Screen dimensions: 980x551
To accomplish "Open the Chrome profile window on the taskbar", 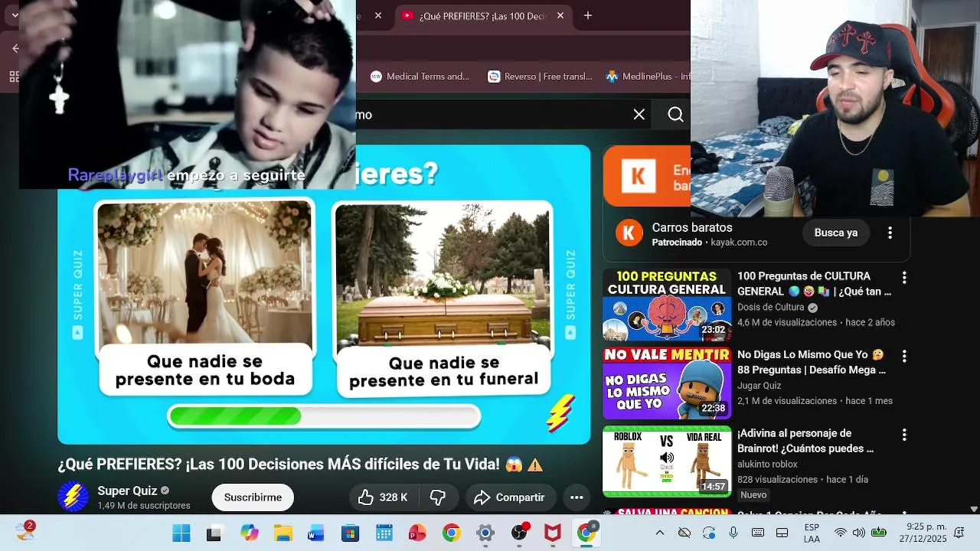I will pyautogui.click(x=586, y=533).
